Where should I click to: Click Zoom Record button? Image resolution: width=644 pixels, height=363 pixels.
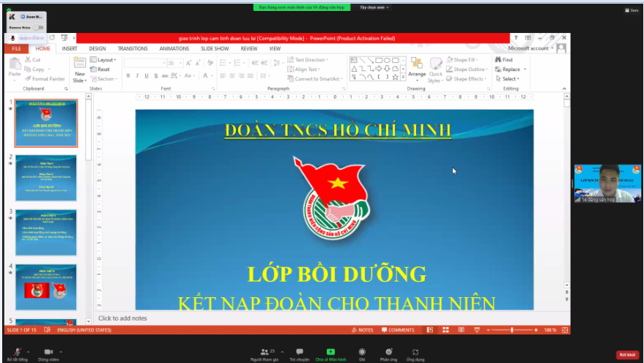[362, 354]
